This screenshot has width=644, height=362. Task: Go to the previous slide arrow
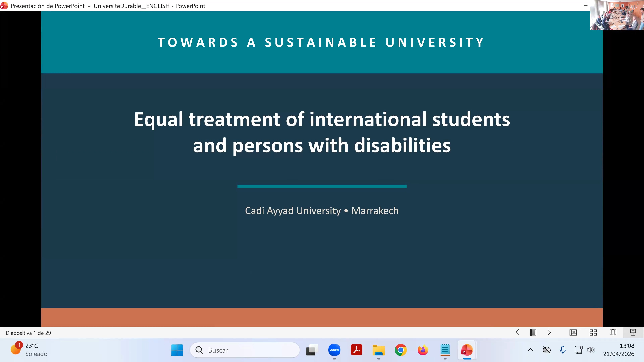[517, 333]
